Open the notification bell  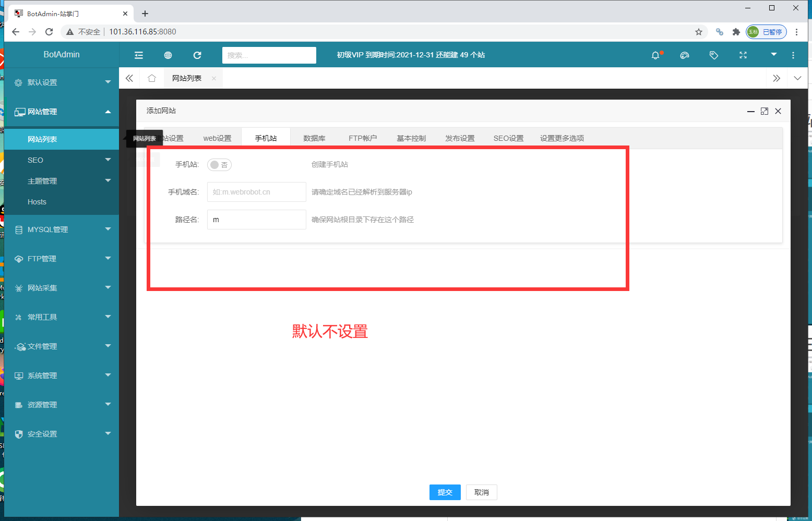(656, 55)
